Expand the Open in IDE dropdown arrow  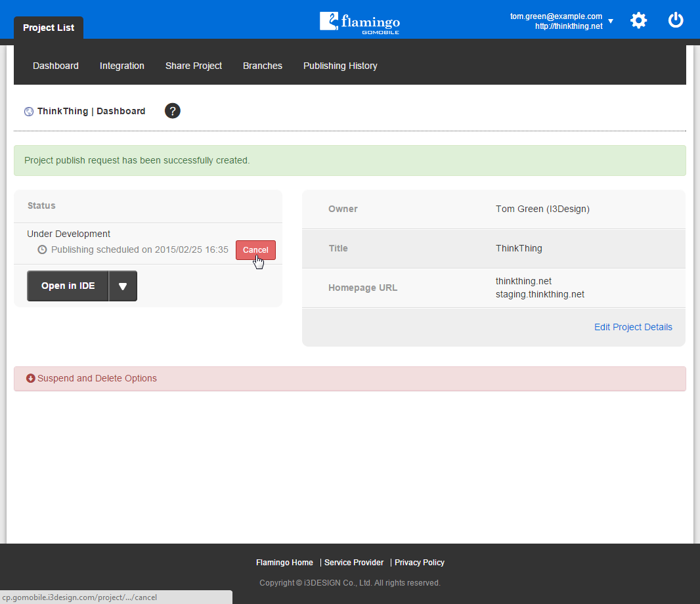(x=123, y=286)
